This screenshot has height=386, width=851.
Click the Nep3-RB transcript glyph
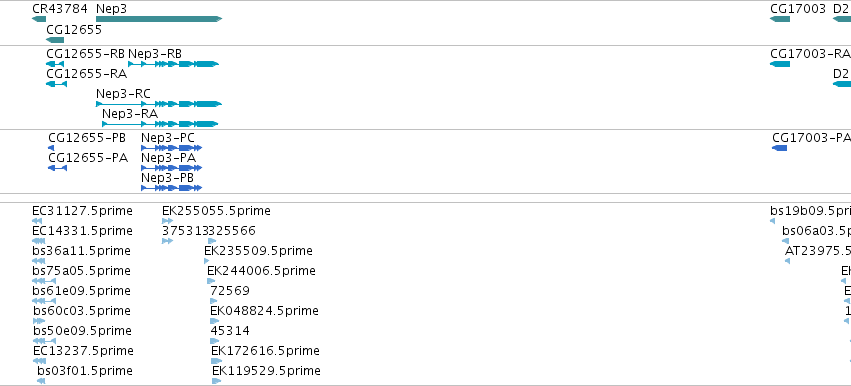tap(173, 64)
